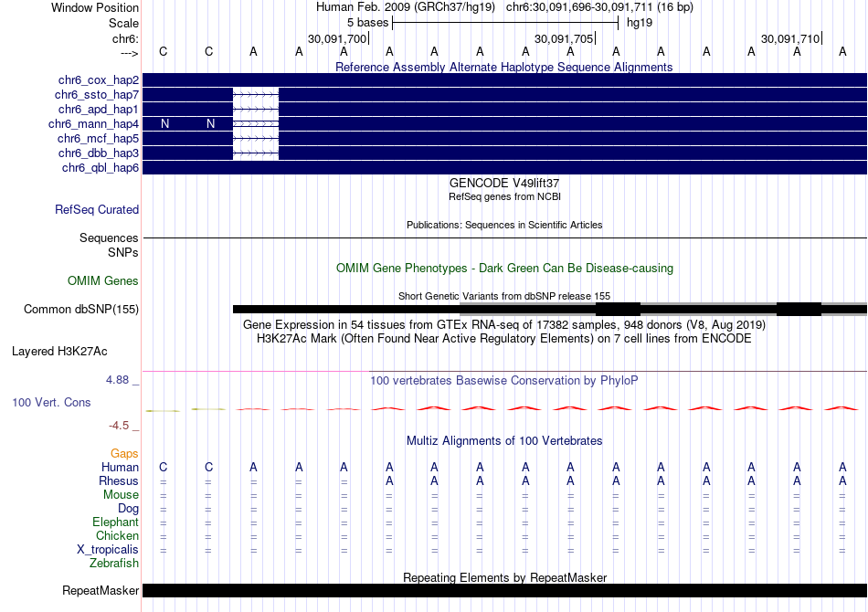Click the 5 bases scale bar label
868x612 pixels.
point(367,23)
